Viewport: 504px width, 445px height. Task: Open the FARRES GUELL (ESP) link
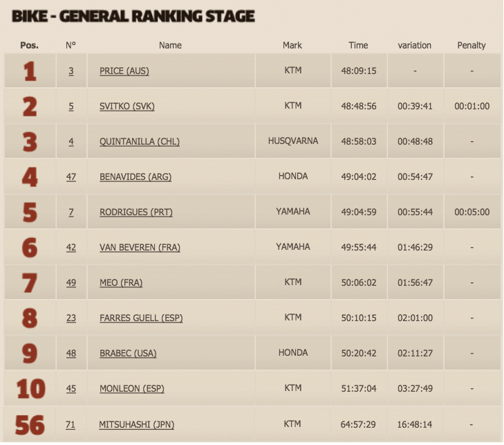(x=141, y=318)
